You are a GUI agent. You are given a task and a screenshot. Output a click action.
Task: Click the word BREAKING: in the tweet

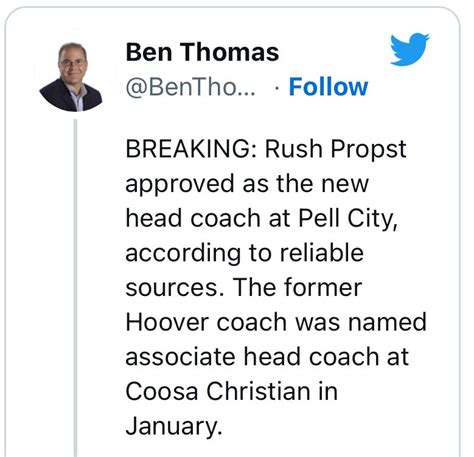[x=192, y=148]
